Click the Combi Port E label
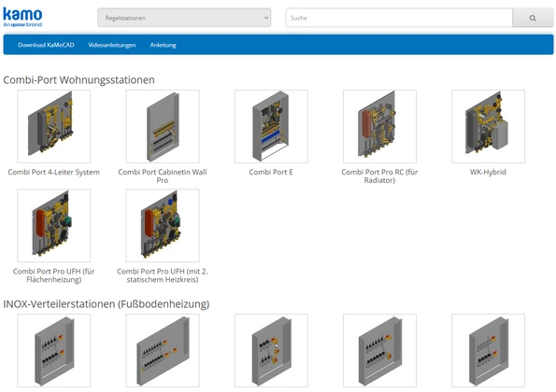Image resolution: width=556 pixels, height=392 pixels. [x=271, y=172]
